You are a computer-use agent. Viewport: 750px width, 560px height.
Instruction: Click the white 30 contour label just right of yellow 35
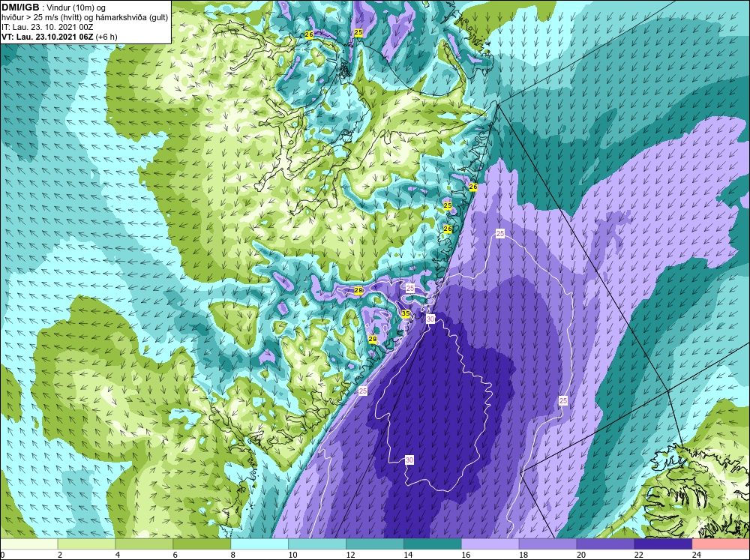[x=430, y=319]
